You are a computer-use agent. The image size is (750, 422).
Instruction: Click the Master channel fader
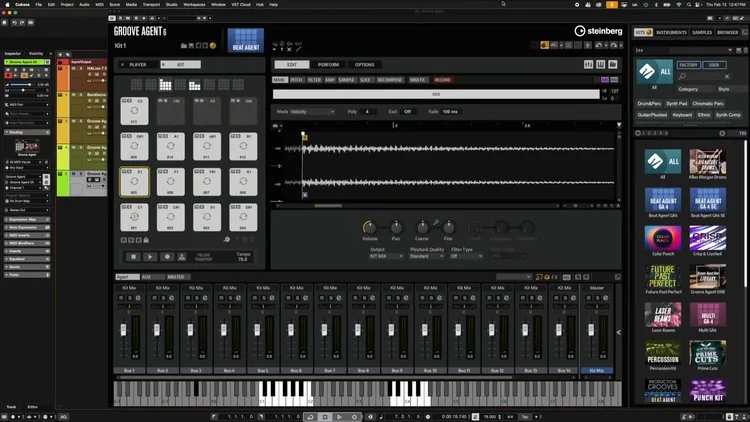click(591, 330)
